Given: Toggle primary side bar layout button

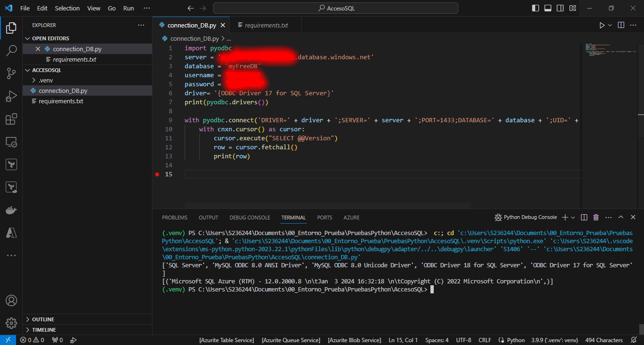Looking at the screenshot, I should [x=536, y=8].
